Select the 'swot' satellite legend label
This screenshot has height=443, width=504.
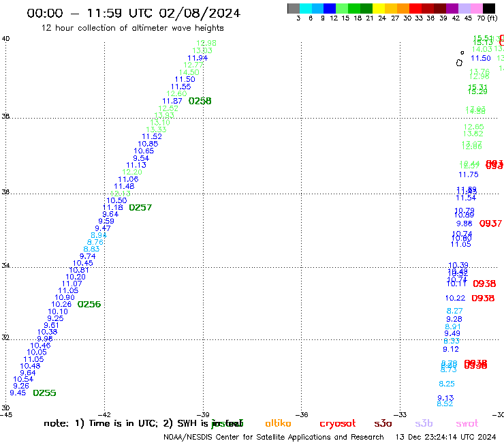(x=467, y=423)
